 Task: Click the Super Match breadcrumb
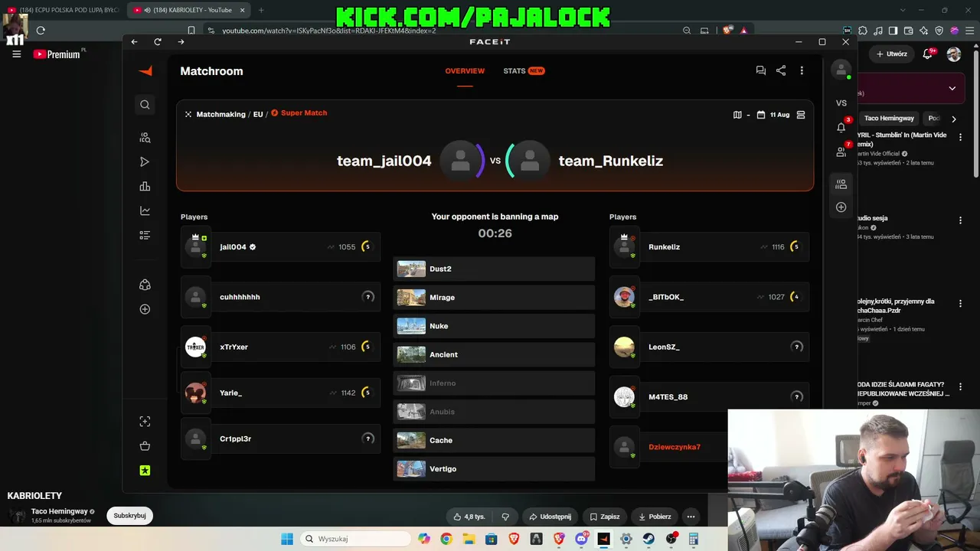pos(299,113)
